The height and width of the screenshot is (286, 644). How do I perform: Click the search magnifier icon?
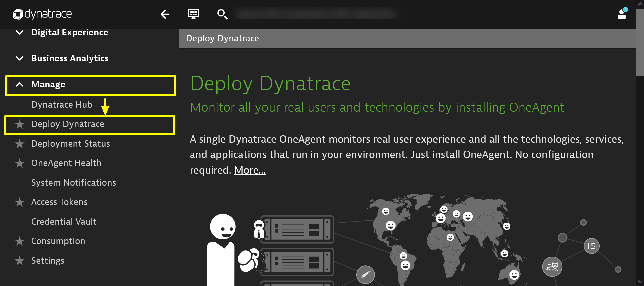pos(222,14)
